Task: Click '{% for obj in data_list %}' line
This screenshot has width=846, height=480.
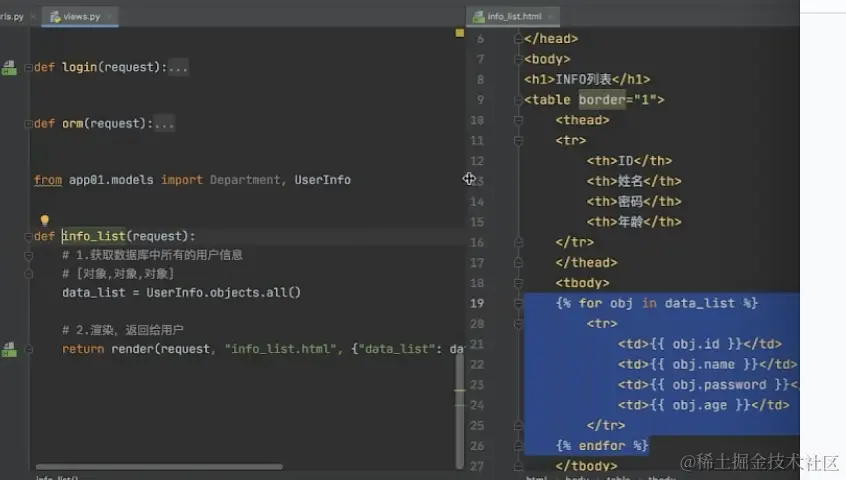Action: (x=657, y=303)
